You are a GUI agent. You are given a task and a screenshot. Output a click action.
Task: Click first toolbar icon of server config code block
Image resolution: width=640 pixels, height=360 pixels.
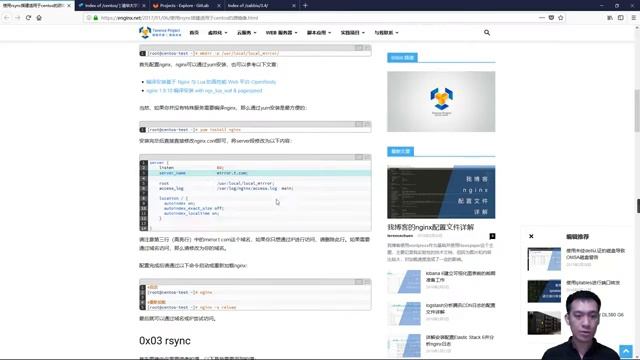click(359, 157)
